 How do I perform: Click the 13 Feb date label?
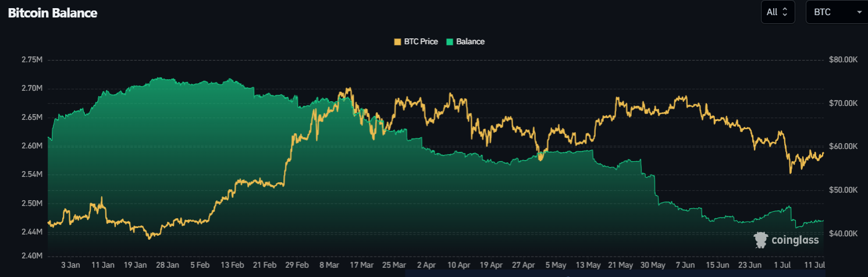232,265
